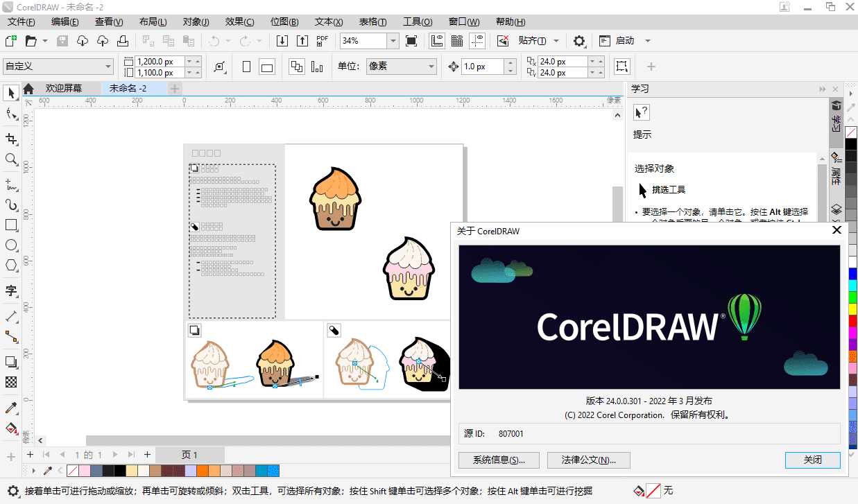The height and width of the screenshot is (504, 858).
Task: Select the Rectangle tool
Action: (x=11, y=225)
